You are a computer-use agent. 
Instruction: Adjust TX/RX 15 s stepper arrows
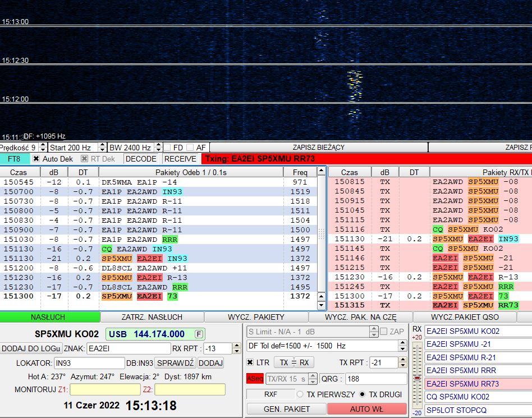[x=313, y=379]
